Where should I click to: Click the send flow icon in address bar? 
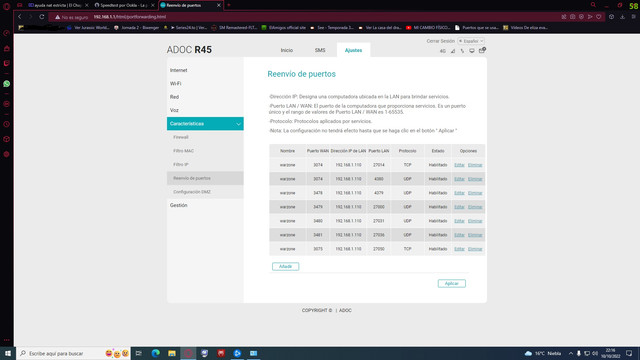(x=590, y=17)
